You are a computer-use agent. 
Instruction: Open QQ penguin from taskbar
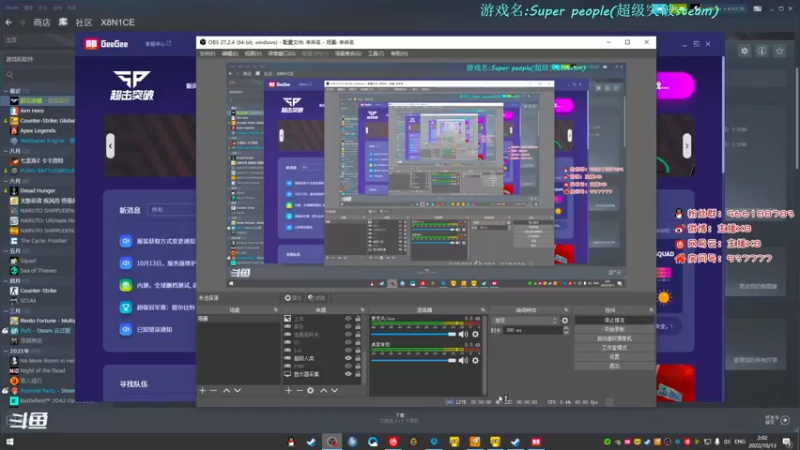(x=291, y=441)
